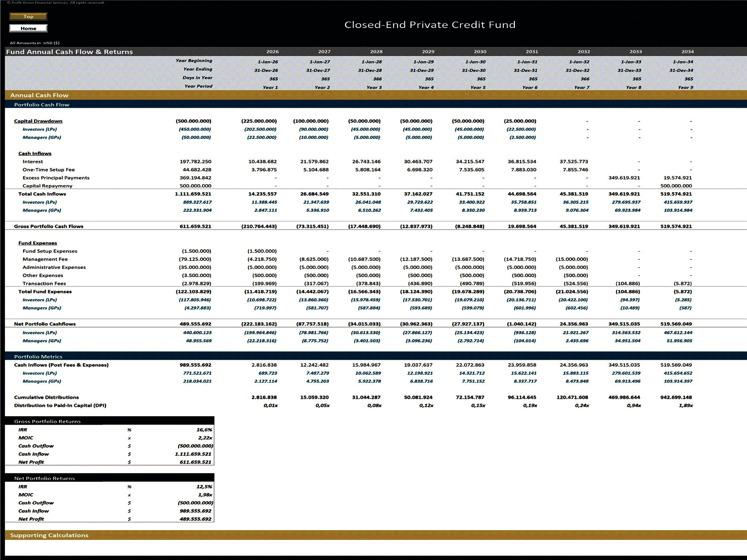Select the Portfolio Cash Flow section header
This screenshot has height=560, width=747.
point(42,105)
